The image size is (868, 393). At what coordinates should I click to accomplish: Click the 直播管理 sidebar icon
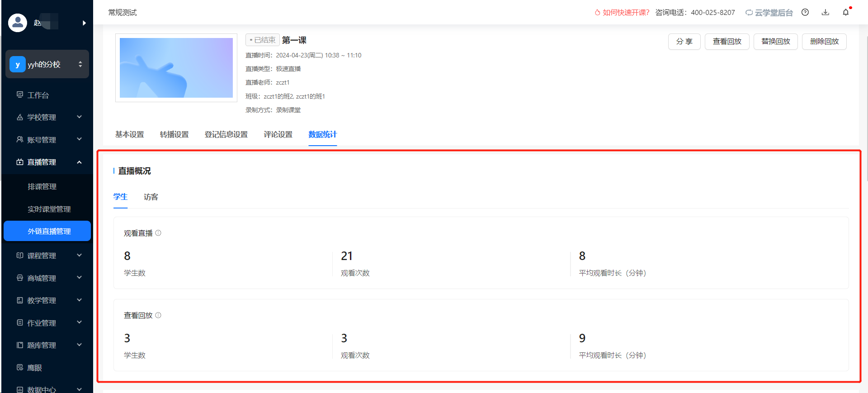(x=20, y=162)
